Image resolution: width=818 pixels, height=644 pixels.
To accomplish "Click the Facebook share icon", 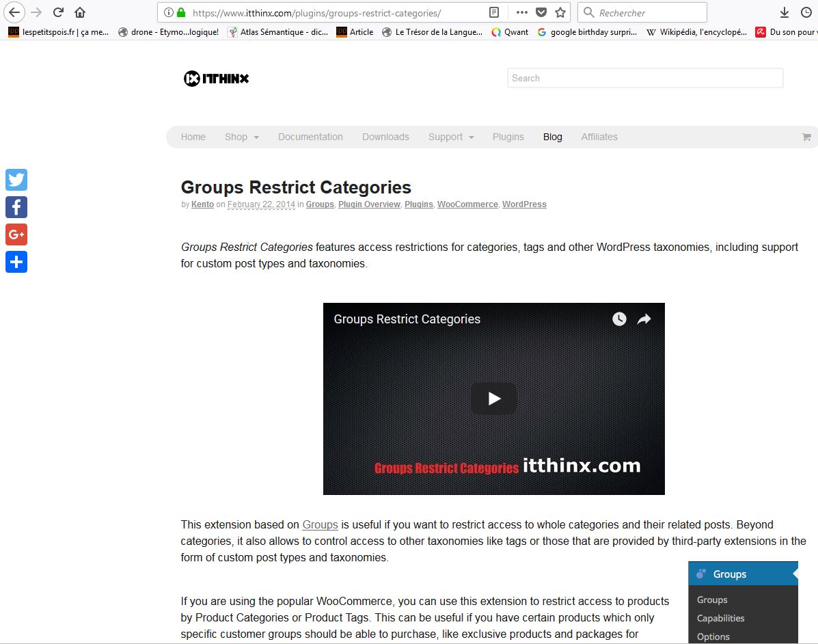I will [x=16, y=207].
